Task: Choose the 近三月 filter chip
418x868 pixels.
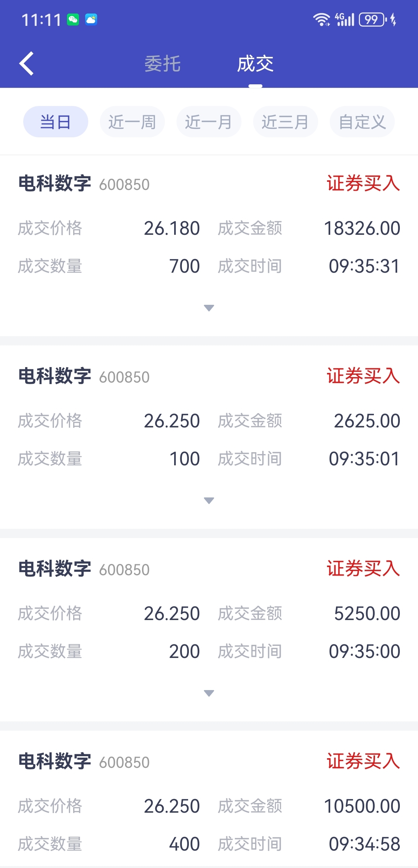Action: pos(286,122)
